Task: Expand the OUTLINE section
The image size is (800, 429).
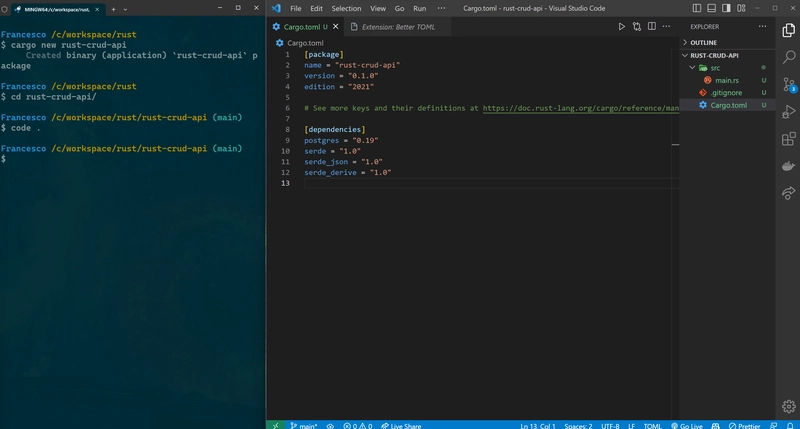Action: 728,42
